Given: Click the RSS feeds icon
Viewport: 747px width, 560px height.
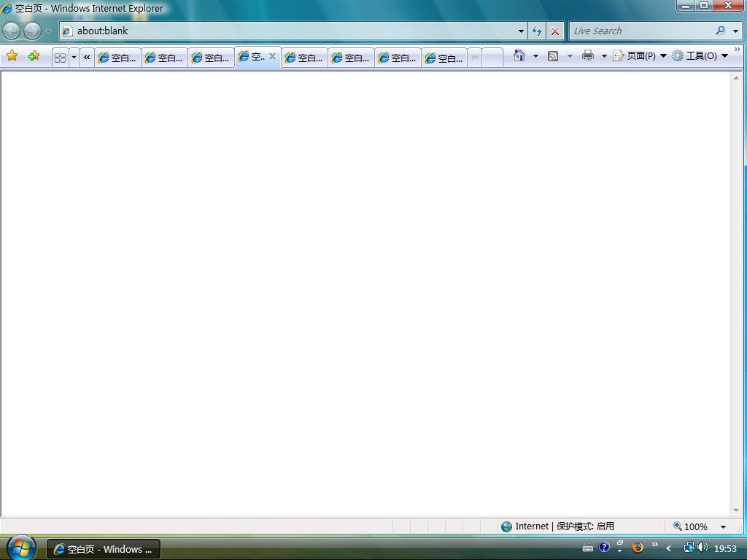Looking at the screenshot, I should 553,55.
